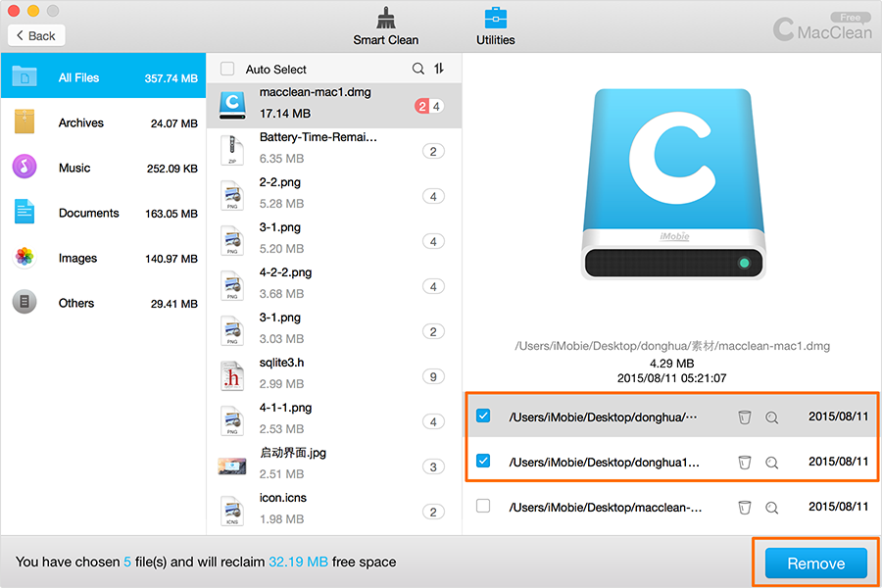This screenshot has width=882, height=588.
Task: Click the sort order icon in file list header
Action: click(x=439, y=69)
